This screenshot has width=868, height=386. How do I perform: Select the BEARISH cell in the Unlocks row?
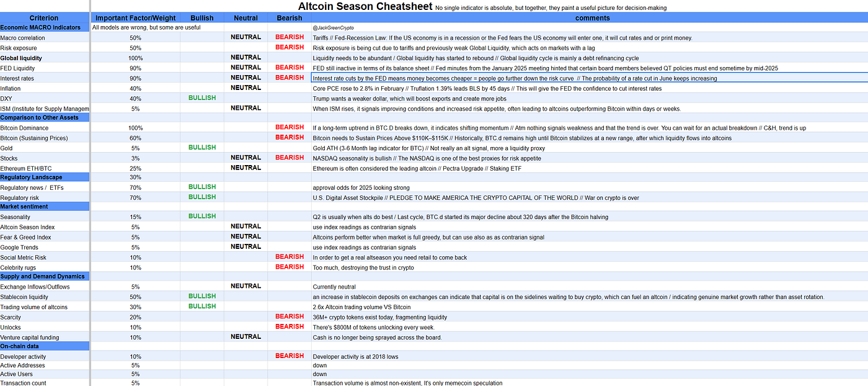290,326
